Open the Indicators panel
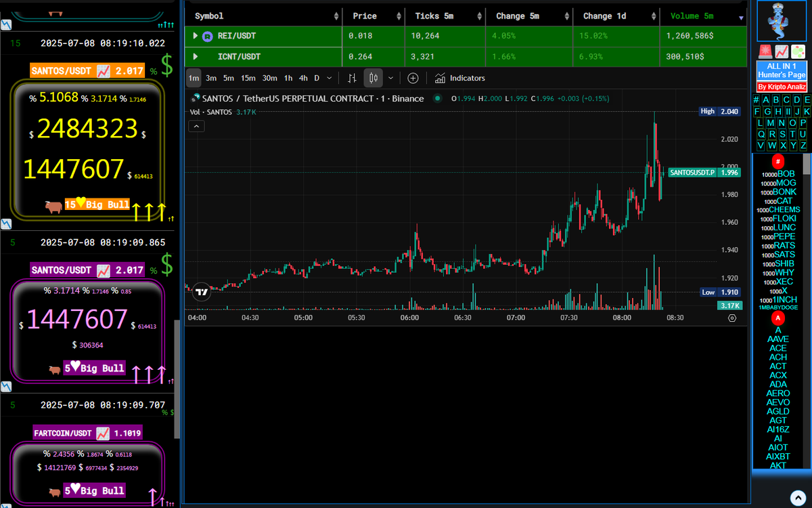 [460, 78]
